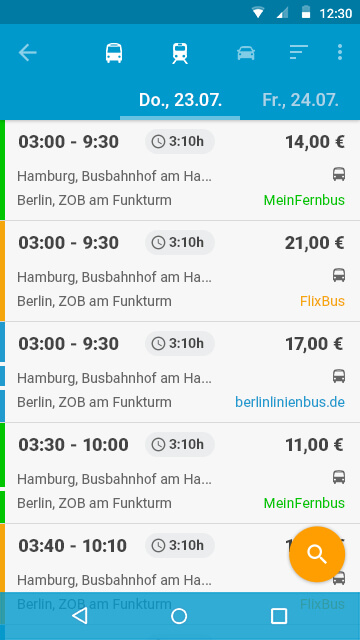Tap the bus icon in the berlinlinienbus.de row
The height and width of the screenshot is (640, 360).
click(x=339, y=376)
